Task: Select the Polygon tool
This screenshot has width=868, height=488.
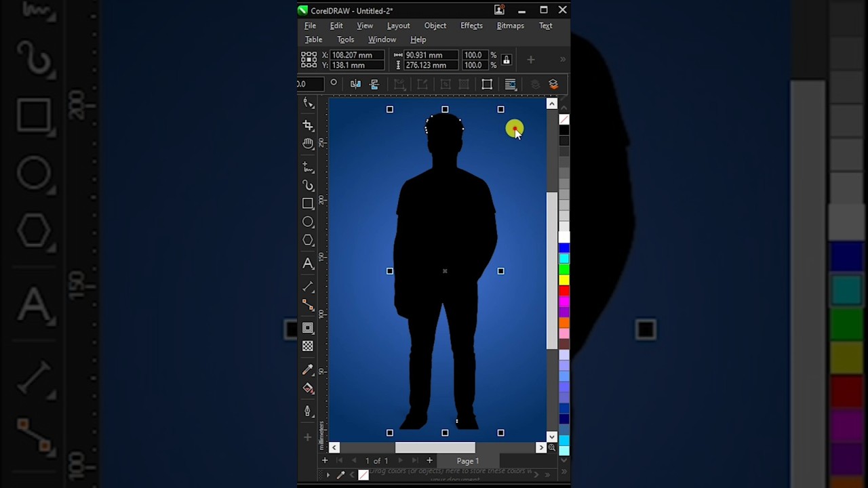Action: click(x=308, y=241)
